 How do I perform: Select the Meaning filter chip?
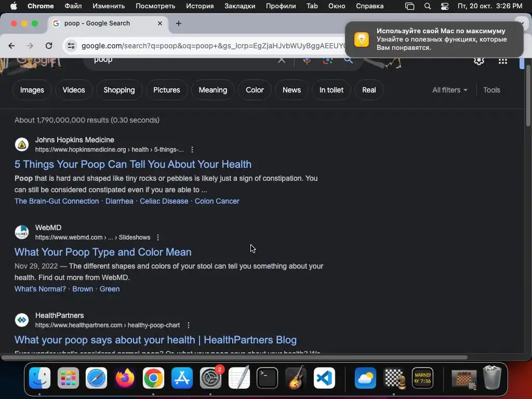point(212,90)
